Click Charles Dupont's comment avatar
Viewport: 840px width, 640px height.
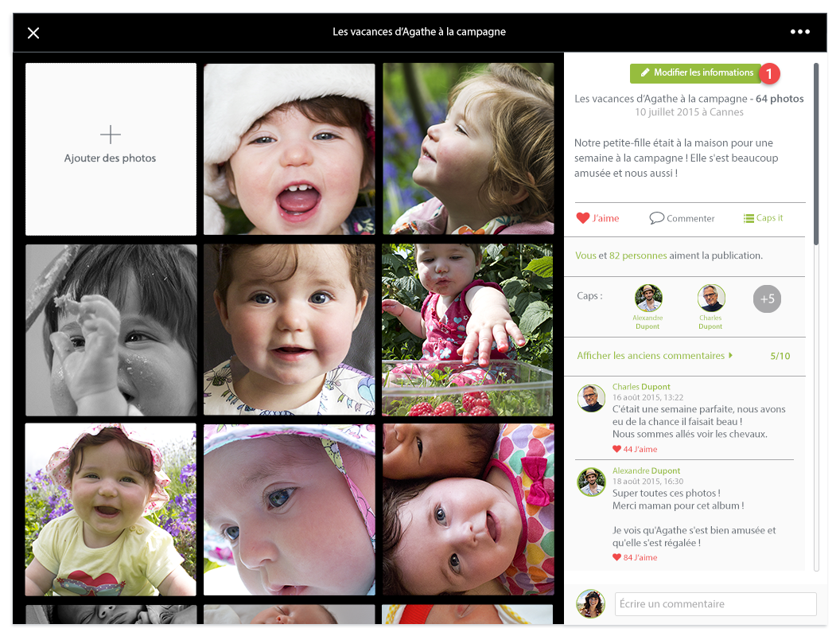click(591, 398)
